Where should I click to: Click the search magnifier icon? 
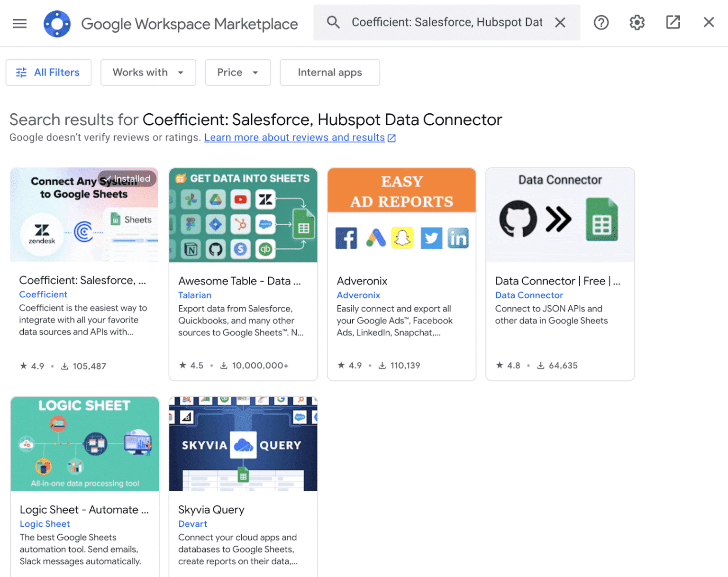click(x=333, y=22)
